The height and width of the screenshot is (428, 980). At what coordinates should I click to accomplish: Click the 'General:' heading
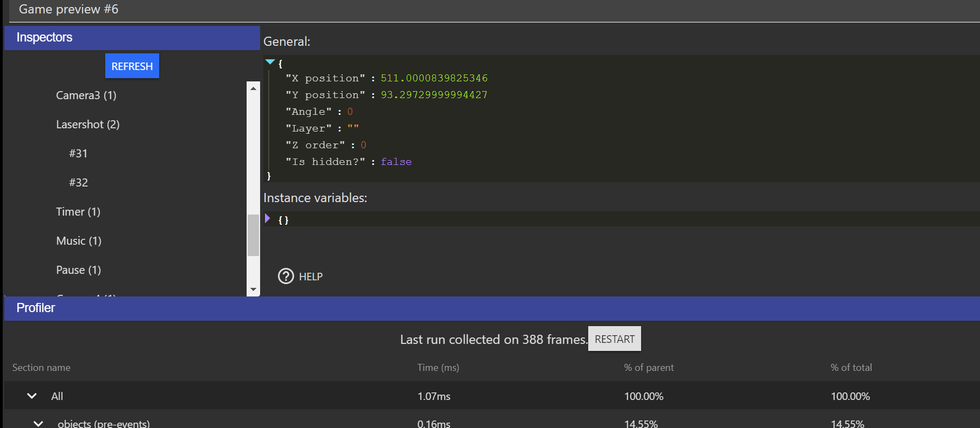point(287,42)
